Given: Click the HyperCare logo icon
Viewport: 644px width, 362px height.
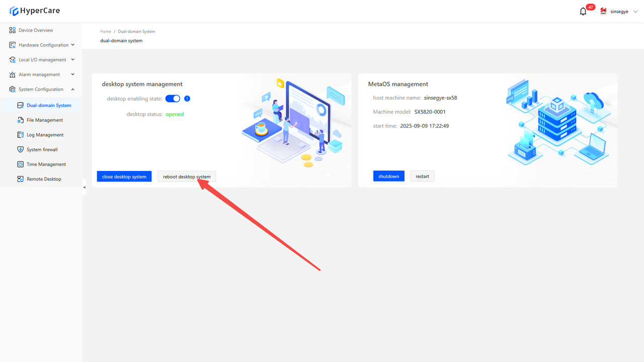Looking at the screenshot, I should tap(14, 11).
